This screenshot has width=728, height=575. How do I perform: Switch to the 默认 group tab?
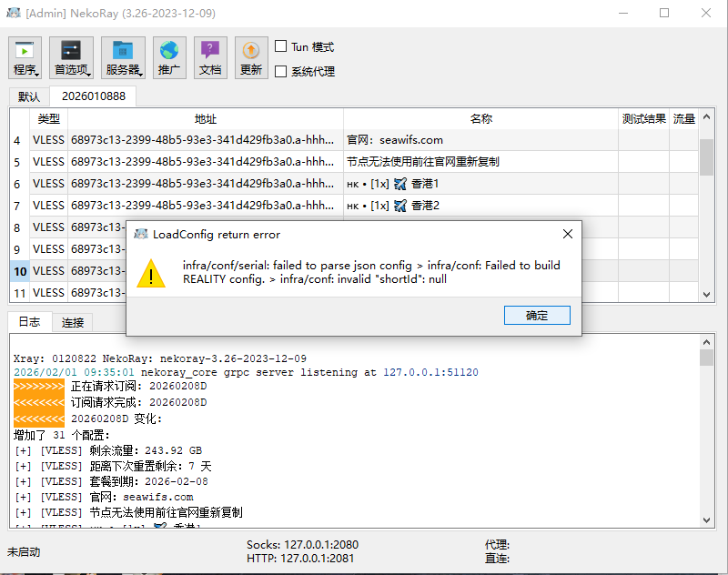(29, 96)
